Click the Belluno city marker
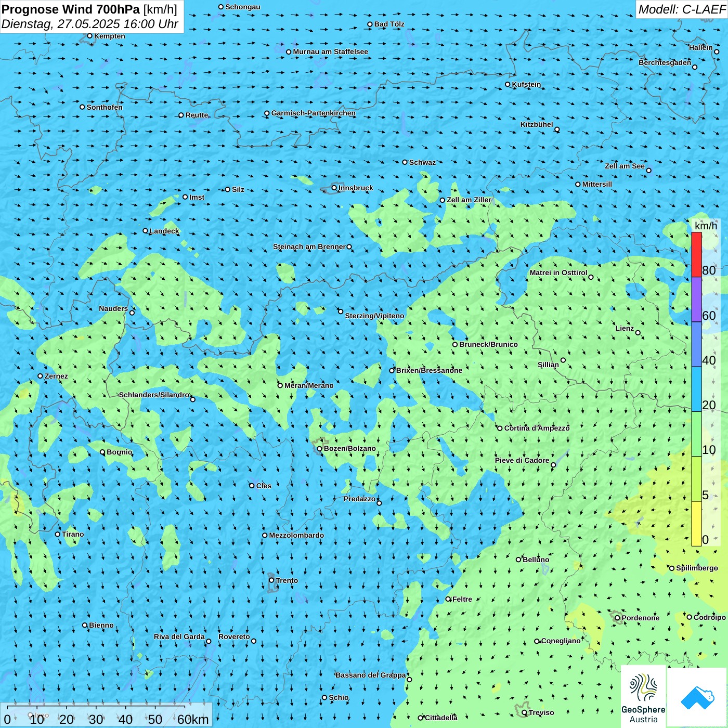Image resolution: width=728 pixels, height=728 pixels. [x=518, y=560]
